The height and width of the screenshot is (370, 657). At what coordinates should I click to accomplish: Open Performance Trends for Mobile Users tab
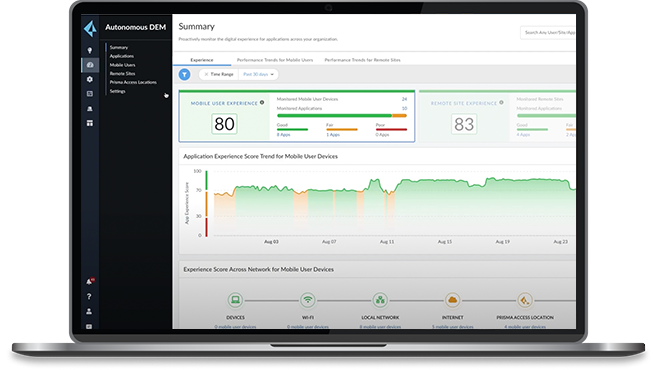click(x=275, y=60)
